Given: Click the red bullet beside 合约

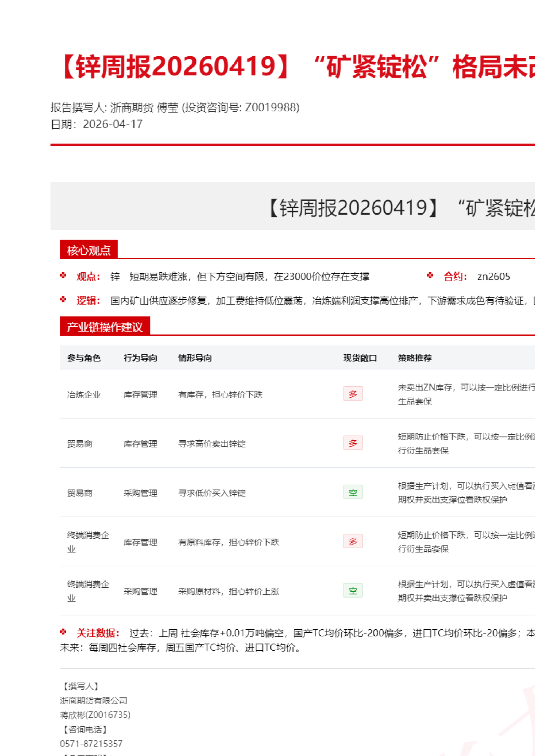Looking at the screenshot, I should coord(430,275).
